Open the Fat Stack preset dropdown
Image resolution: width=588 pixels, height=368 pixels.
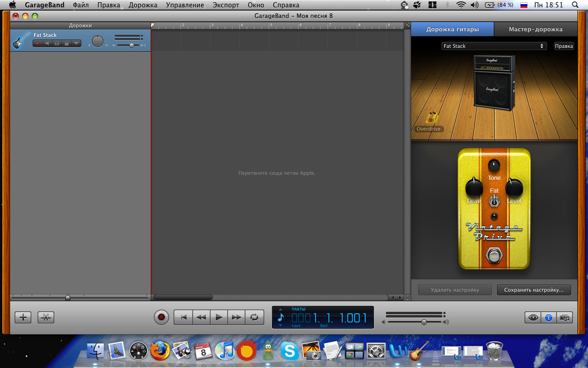(494, 46)
